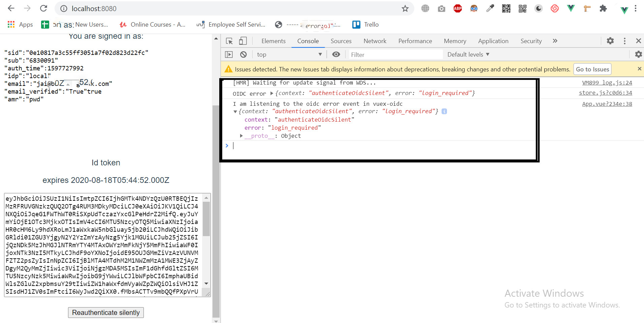Image resolution: width=644 pixels, height=323 pixels.
Task: Open console settings gear
Action: (638, 55)
